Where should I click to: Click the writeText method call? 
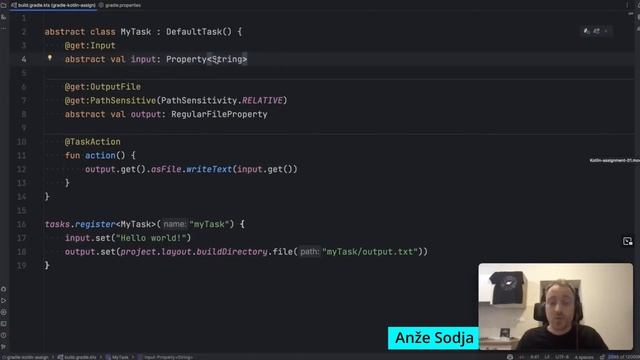click(209, 169)
